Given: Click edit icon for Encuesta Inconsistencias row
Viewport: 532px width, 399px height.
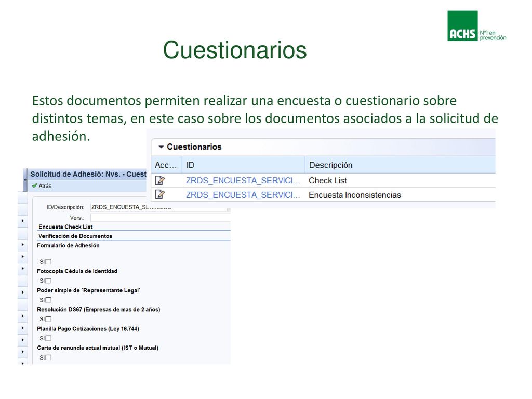Looking at the screenshot, I should pos(160,195).
